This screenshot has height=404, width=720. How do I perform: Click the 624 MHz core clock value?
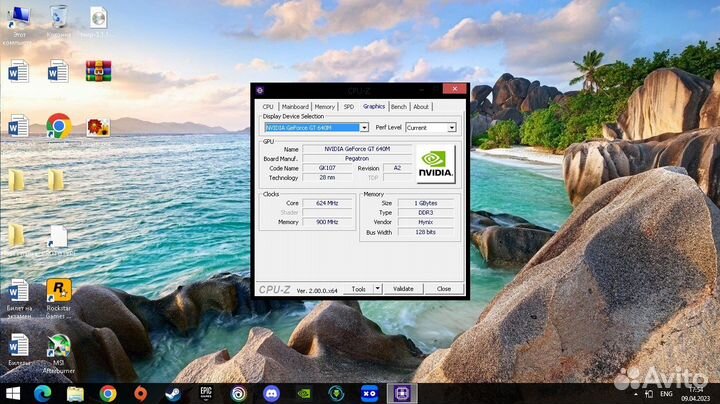327,203
